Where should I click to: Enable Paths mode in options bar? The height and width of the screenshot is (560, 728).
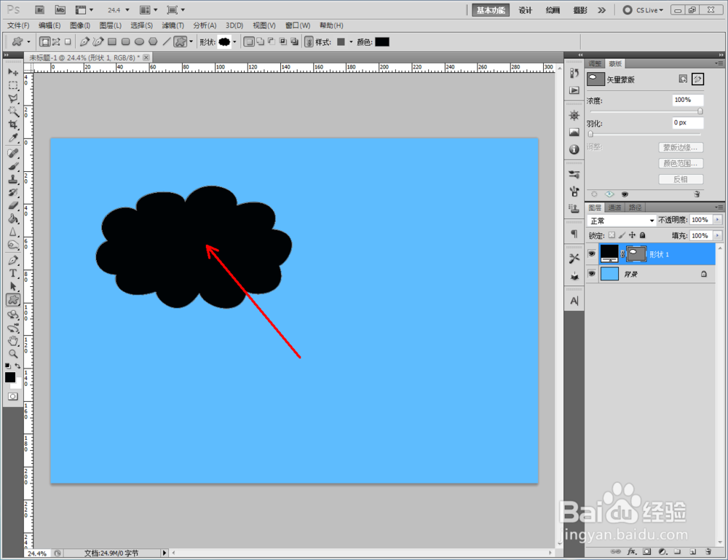coord(56,42)
